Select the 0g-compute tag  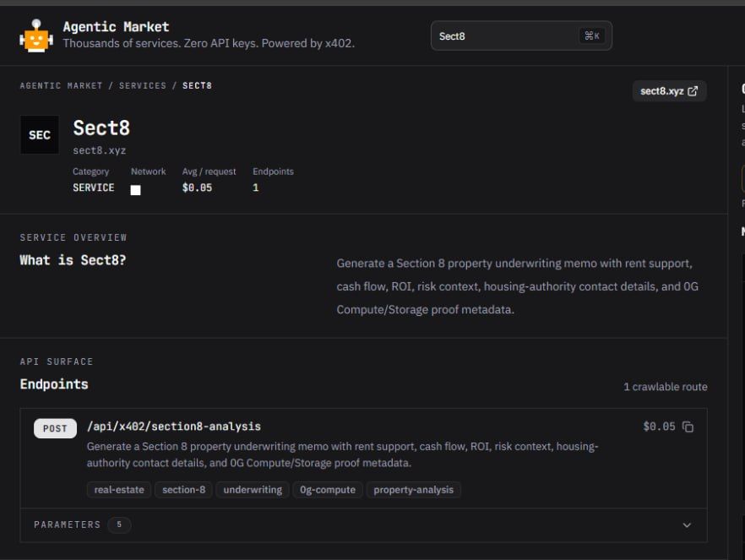click(x=328, y=490)
